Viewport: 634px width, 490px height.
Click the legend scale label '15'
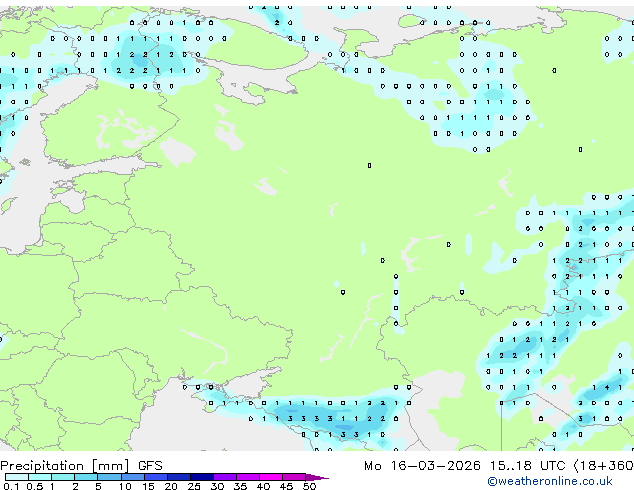coord(148,486)
